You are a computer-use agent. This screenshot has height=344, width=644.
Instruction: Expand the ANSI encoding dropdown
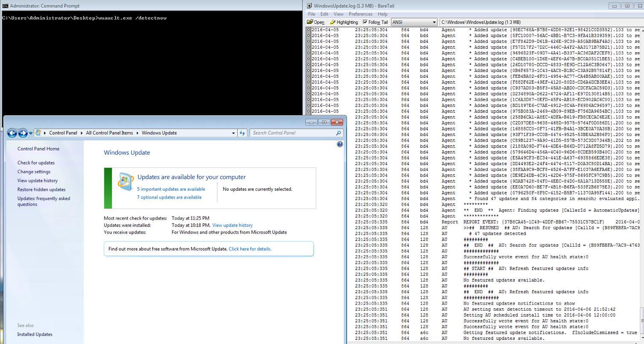point(434,22)
